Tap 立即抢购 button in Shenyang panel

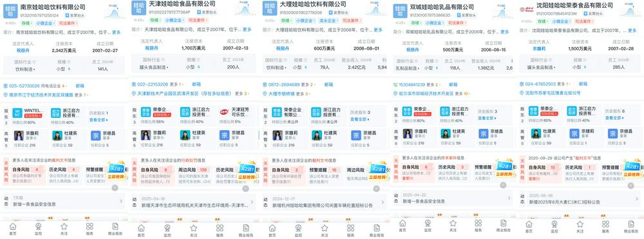(633, 174)
